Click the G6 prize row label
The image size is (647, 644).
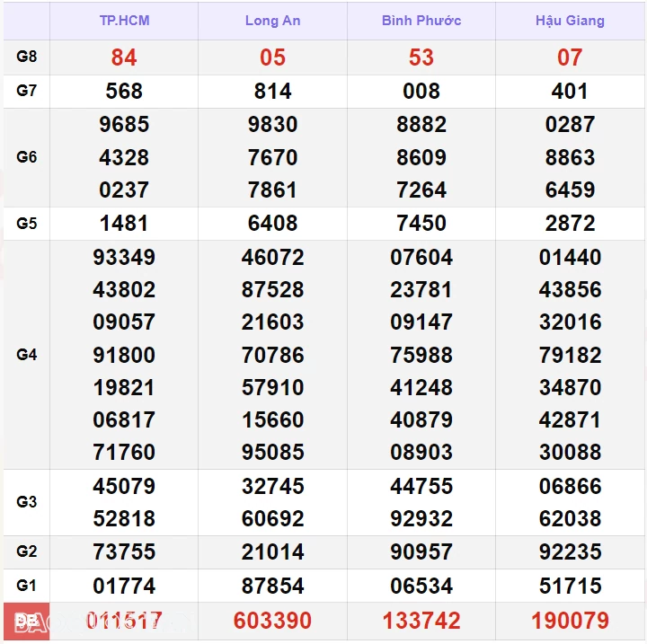click(27, 157)
